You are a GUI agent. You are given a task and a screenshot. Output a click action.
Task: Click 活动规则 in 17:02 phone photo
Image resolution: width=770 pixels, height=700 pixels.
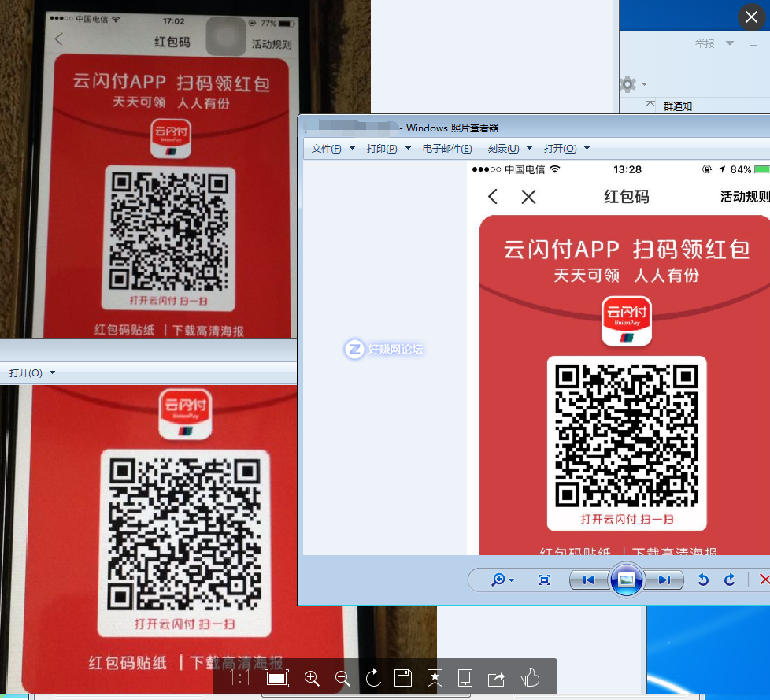[272, 44]
